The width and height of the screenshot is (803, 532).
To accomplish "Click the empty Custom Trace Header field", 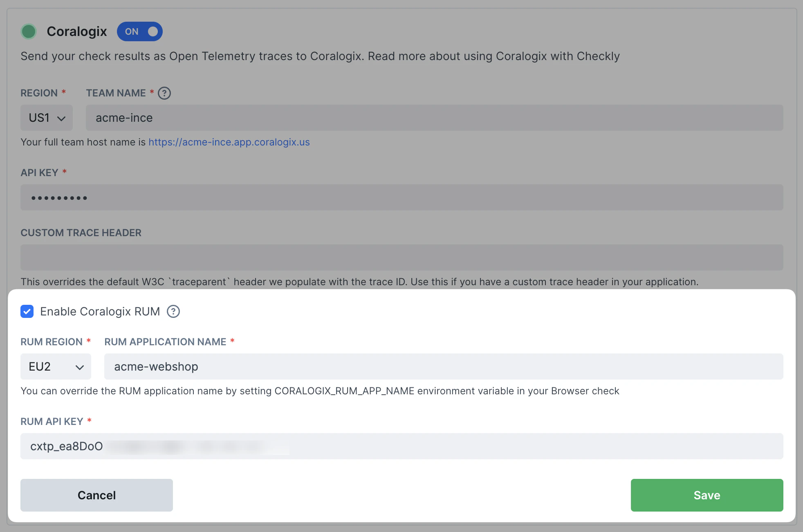I will (401, 257).
